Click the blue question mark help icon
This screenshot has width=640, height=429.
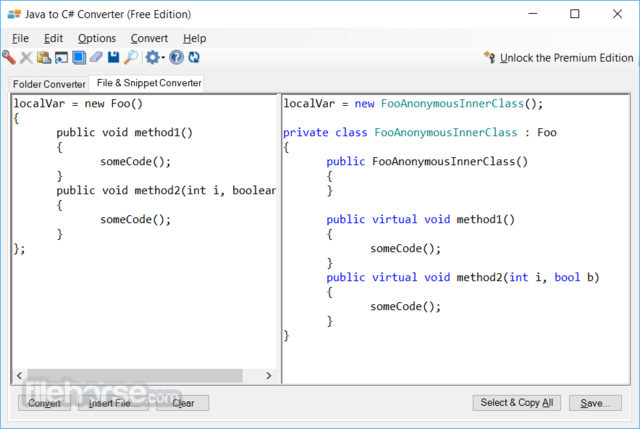(176, 58)
